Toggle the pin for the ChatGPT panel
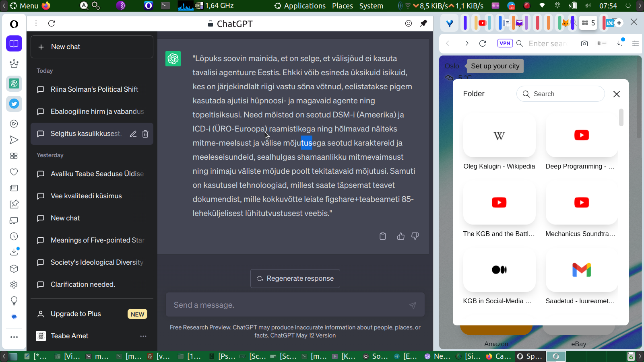644x362 pixels. pyautogui.click(x=423, y=23)
